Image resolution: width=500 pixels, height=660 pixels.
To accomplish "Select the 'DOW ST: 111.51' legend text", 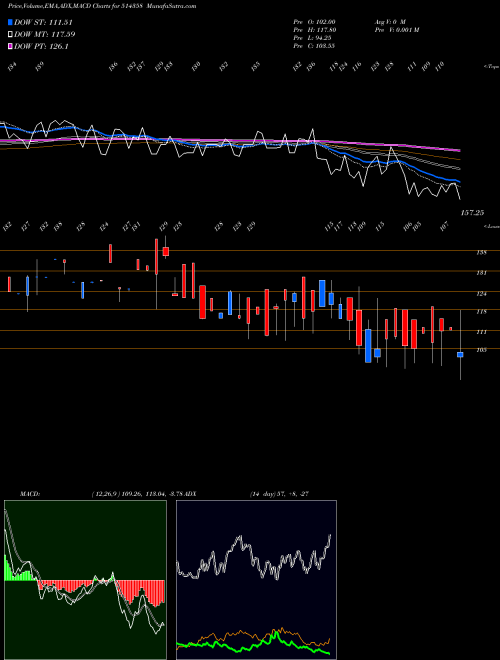I will coord(43,22).
